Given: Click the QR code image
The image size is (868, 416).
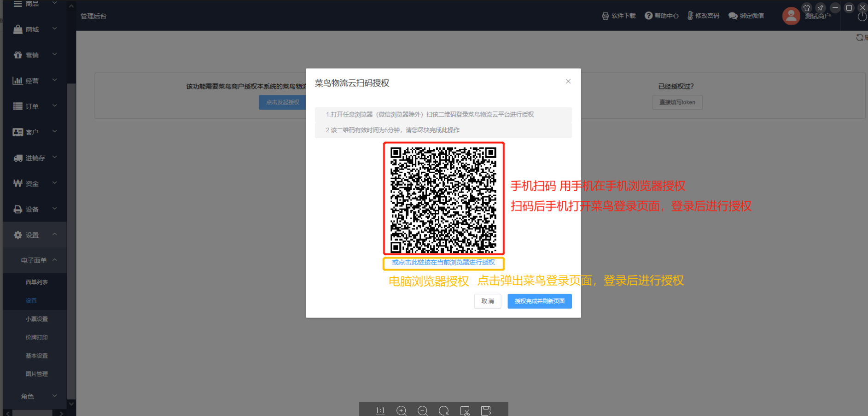Looking at the screenshot, I should coord(444,200).
